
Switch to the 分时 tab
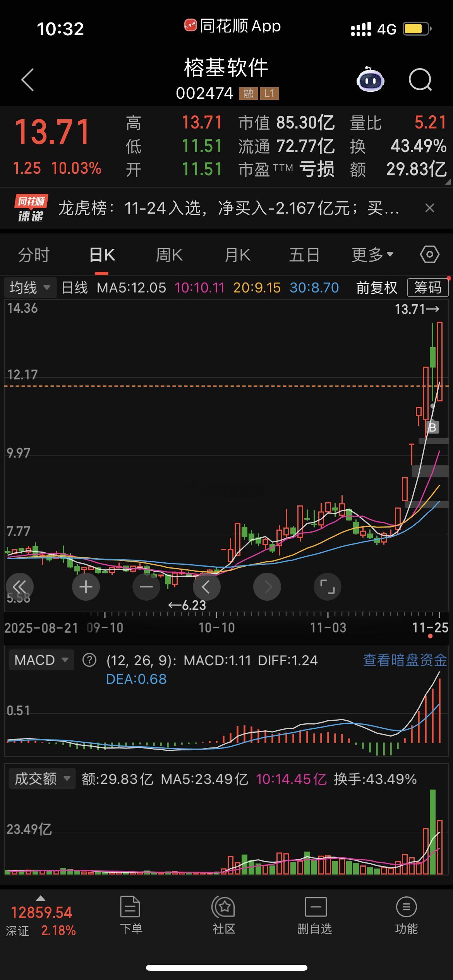[x=34, y=255]
